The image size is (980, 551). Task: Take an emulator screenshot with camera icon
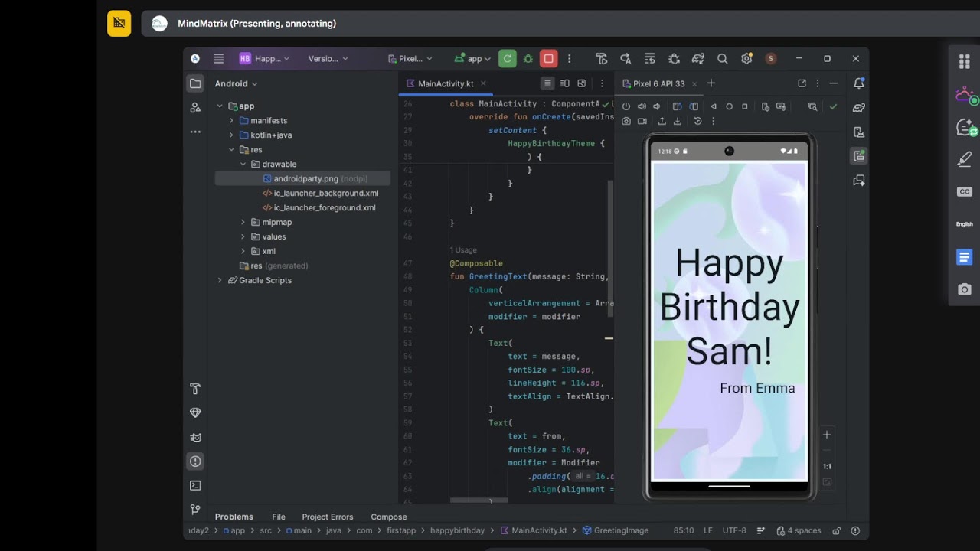click(x=626, y=121)
